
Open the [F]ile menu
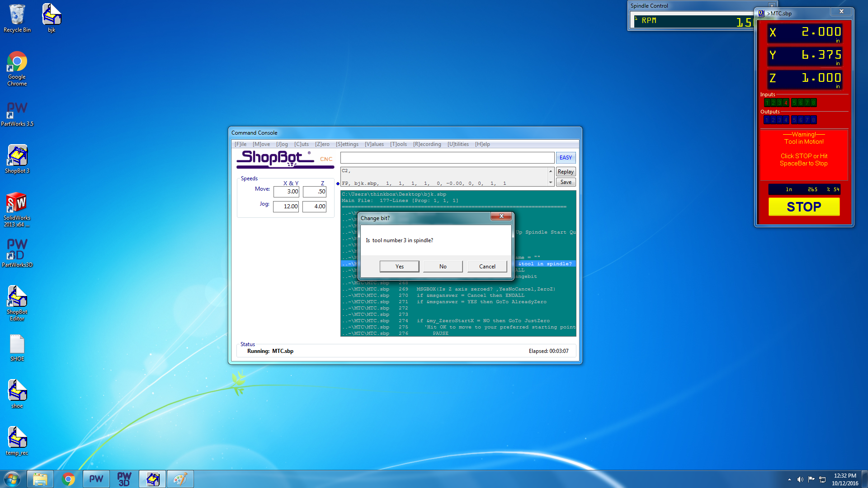point(241,144)
